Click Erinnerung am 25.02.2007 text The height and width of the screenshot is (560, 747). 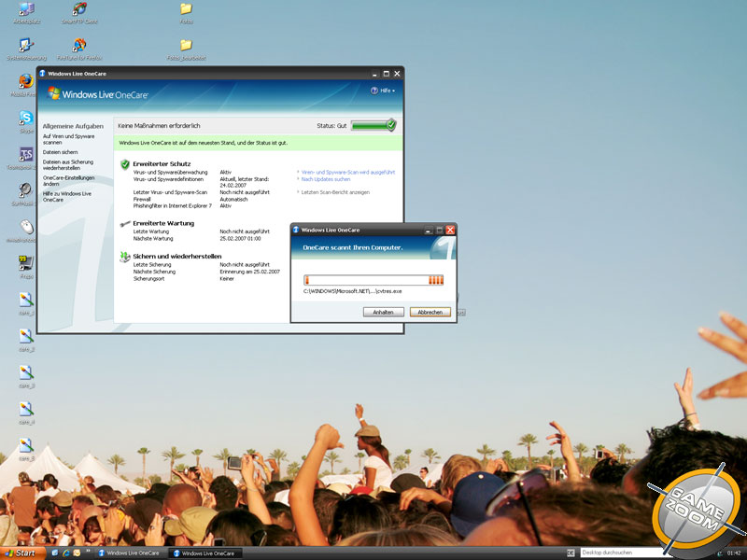(x=249, y=272)
